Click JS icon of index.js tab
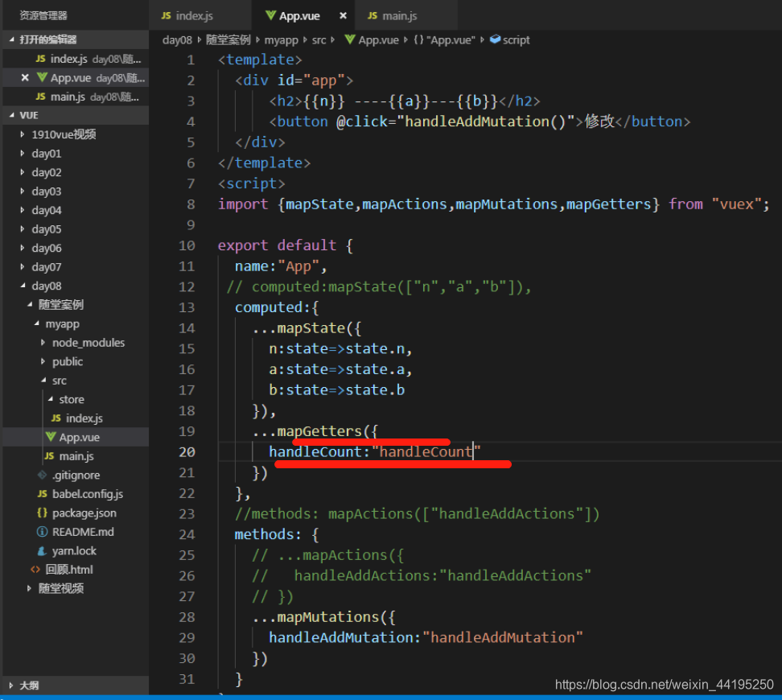Screen dimensions: 782x700 (166, 16)
